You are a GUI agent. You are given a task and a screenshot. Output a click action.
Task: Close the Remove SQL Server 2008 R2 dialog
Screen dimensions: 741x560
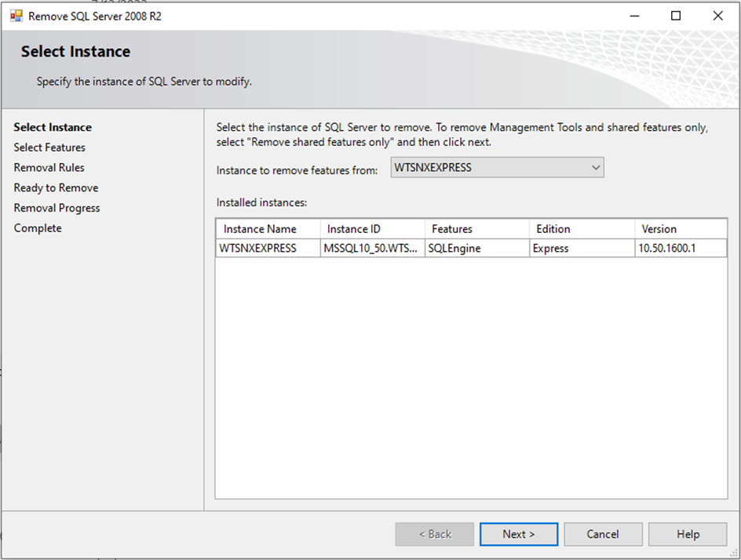pyautogui.click(x=717, y=16)
